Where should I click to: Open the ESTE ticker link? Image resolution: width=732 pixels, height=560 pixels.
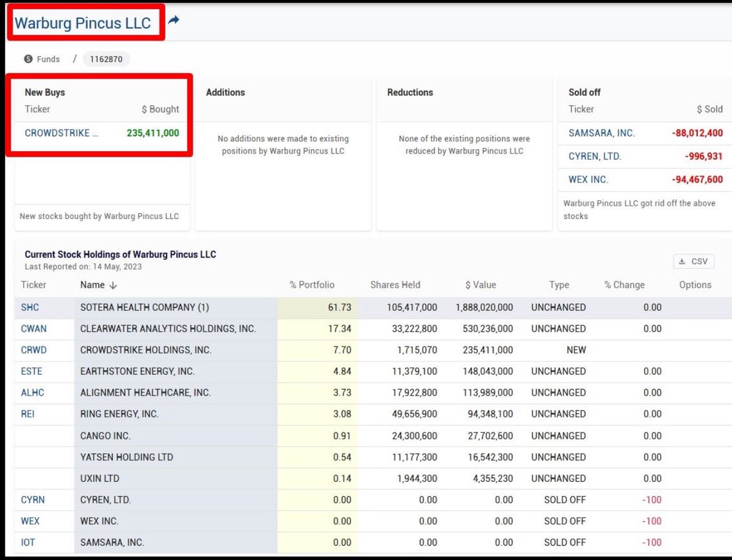click(32, 372)
